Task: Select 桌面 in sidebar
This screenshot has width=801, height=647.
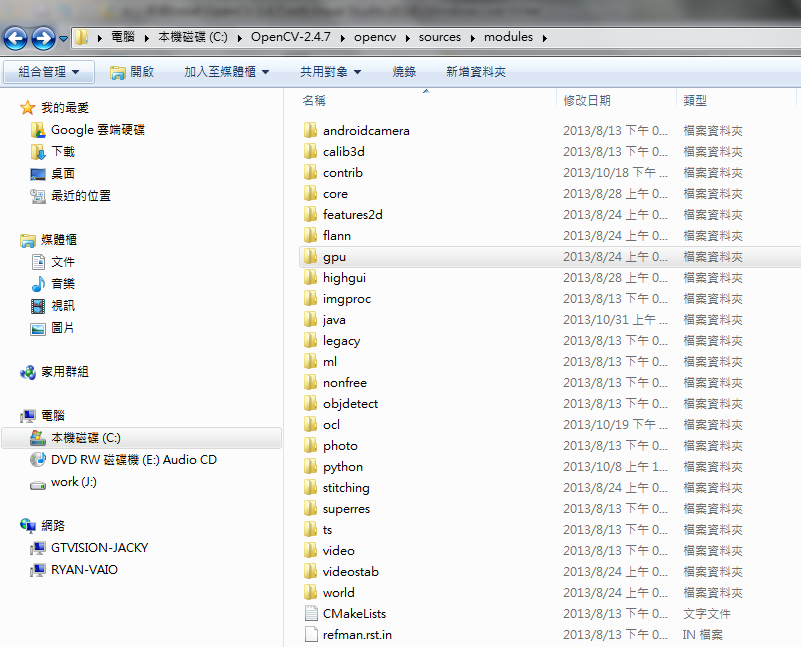Action: pos(53,174)
